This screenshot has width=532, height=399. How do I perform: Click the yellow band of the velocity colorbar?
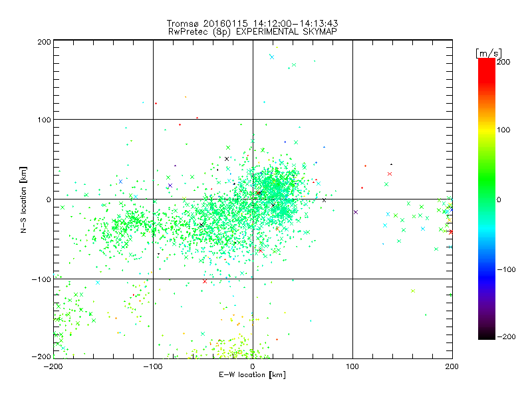click(487, 130)
